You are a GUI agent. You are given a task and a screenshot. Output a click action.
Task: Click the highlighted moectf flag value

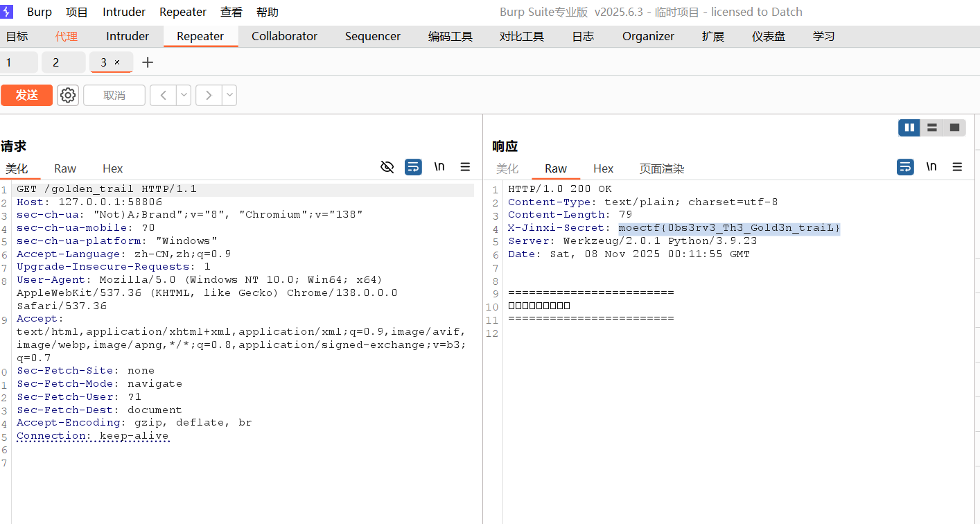(x=729, y=228)
